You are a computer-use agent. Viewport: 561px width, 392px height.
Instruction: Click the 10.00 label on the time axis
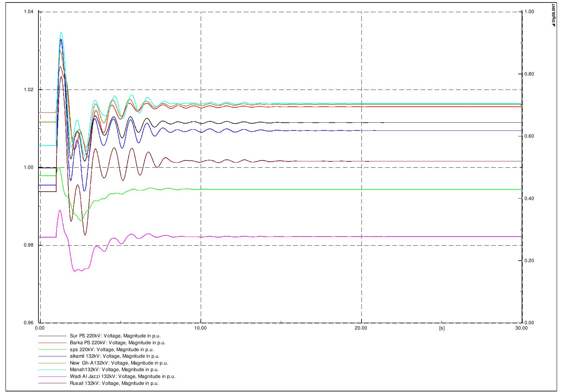200,328
